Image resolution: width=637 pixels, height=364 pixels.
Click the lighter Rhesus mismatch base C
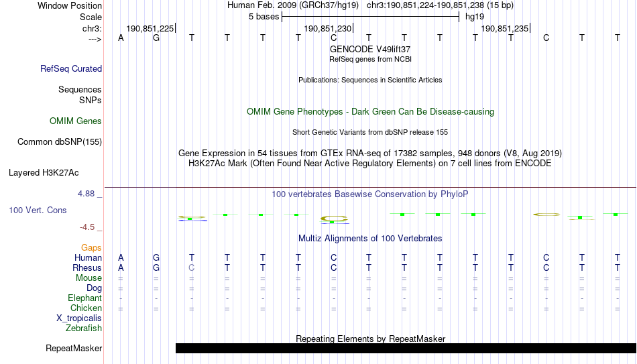[x=192, y=268]
